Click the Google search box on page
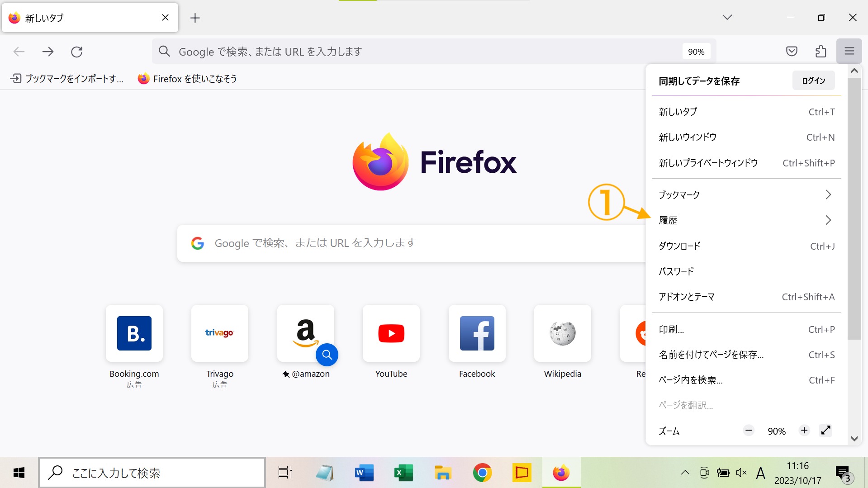 click(x=411, y=243)
